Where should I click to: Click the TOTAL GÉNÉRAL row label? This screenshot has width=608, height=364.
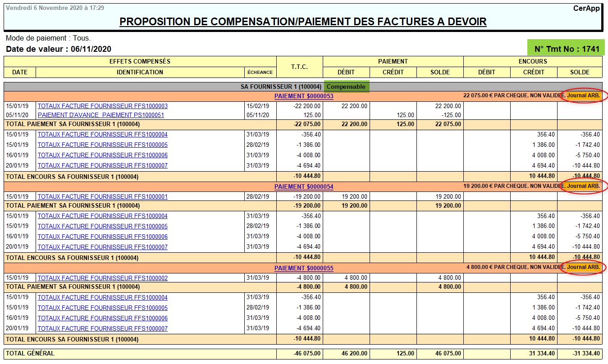point(30,354)
